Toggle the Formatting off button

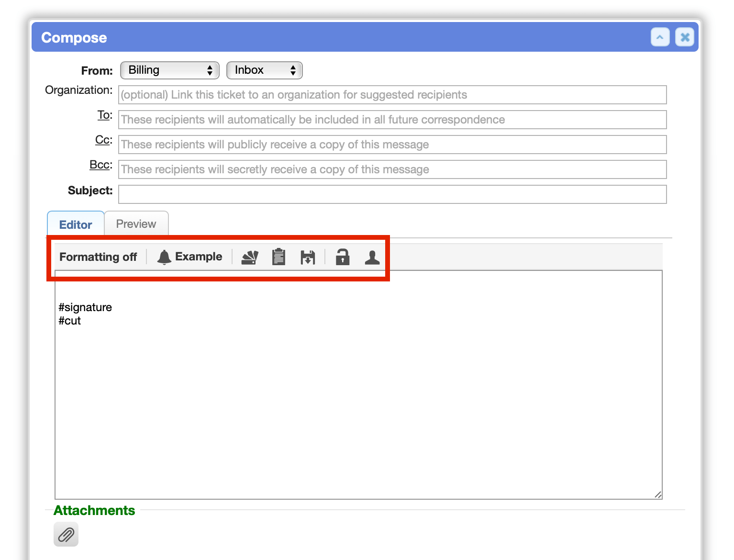98,257
